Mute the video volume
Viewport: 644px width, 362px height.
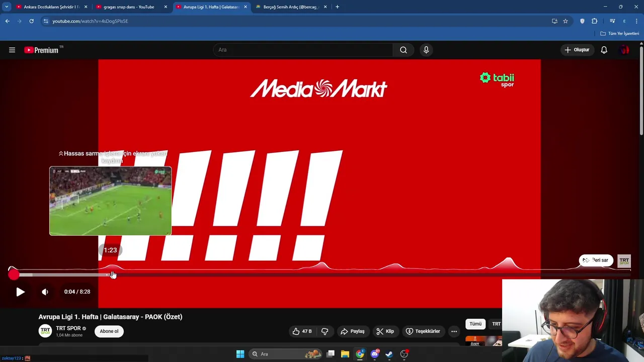point(45,292)
